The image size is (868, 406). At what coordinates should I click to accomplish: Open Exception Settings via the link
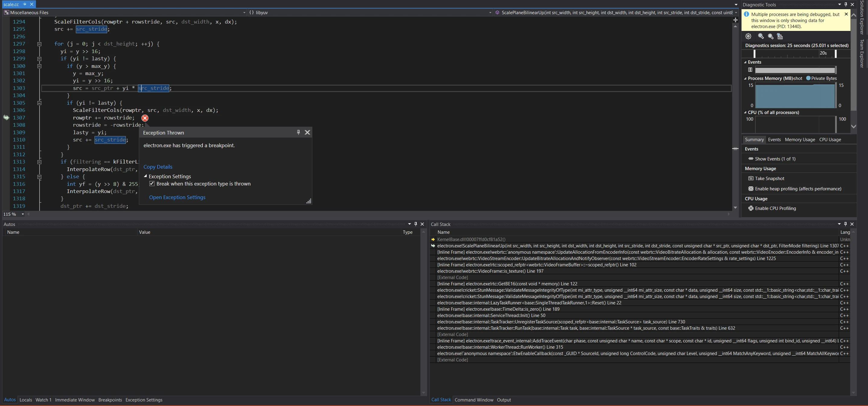coord(177,197)
